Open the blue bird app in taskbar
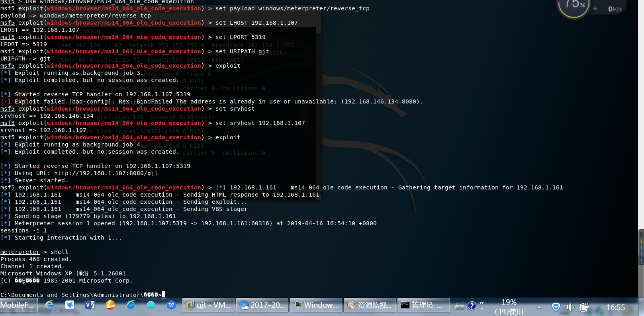This screenshot has height=316, width=644. tap(70, 305)
